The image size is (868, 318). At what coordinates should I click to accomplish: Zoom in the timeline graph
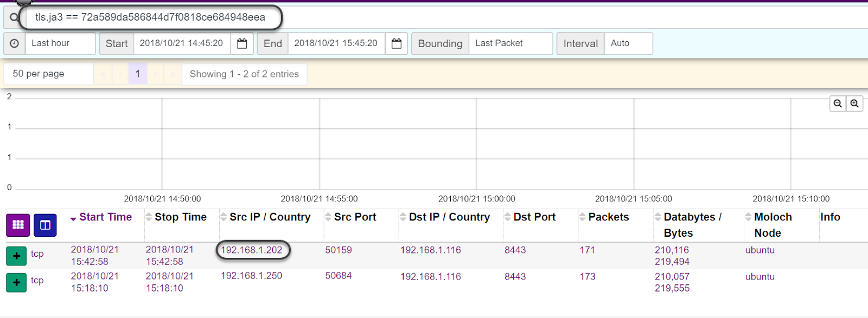click(854, 103)
